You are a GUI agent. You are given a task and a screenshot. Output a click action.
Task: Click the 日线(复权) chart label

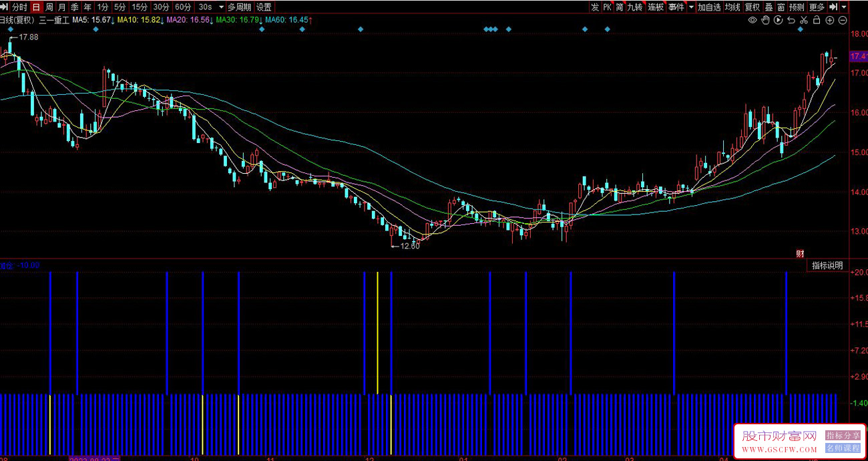tap(17, 20)
